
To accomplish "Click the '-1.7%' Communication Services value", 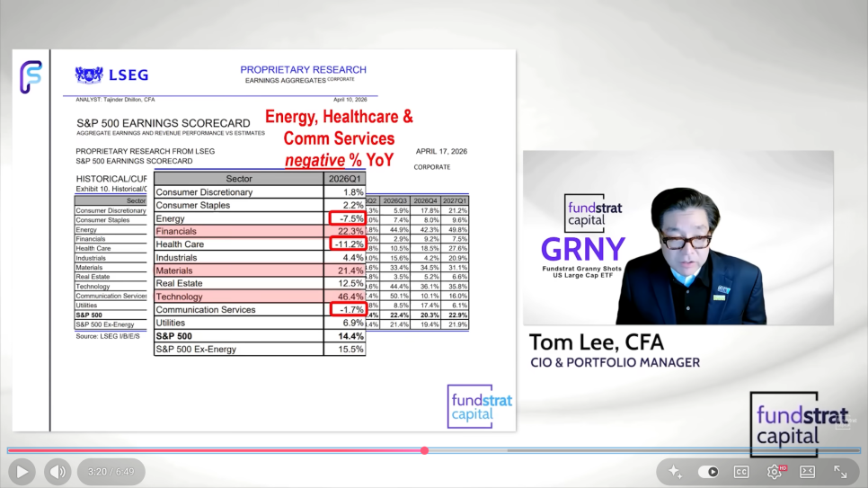I will 347,310.
